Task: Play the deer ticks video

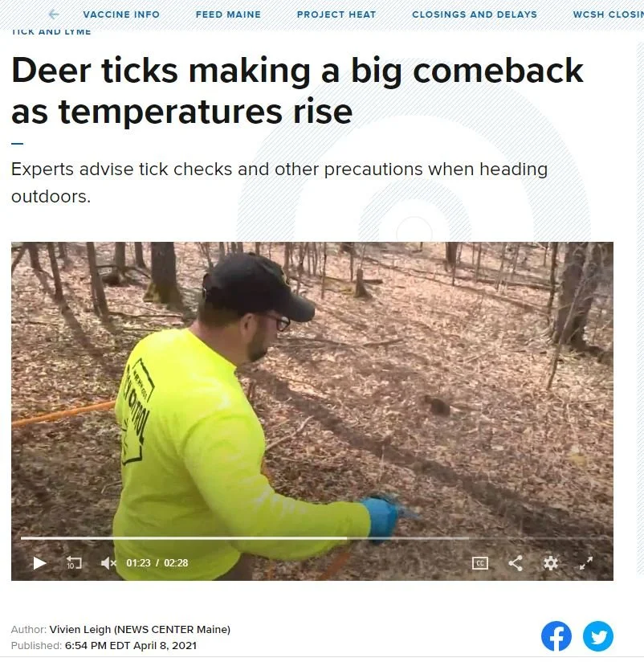Action: tap(39, 563)
